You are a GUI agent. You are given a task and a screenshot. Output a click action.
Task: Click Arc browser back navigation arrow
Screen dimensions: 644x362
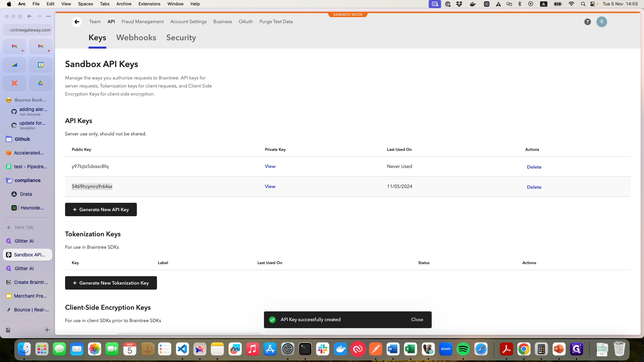pos(30,16)
